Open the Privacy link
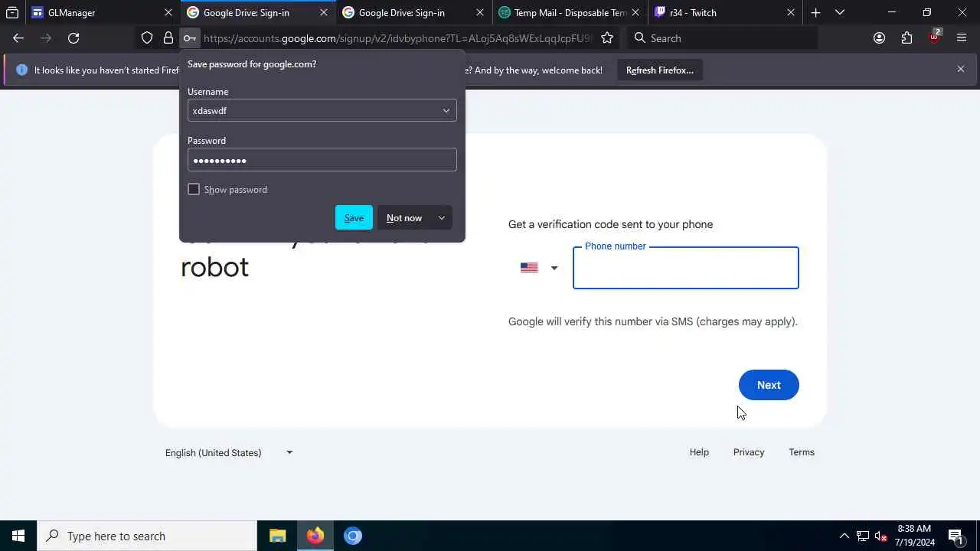This screenshot has height=551, width=980. click(x=749, y=452)
